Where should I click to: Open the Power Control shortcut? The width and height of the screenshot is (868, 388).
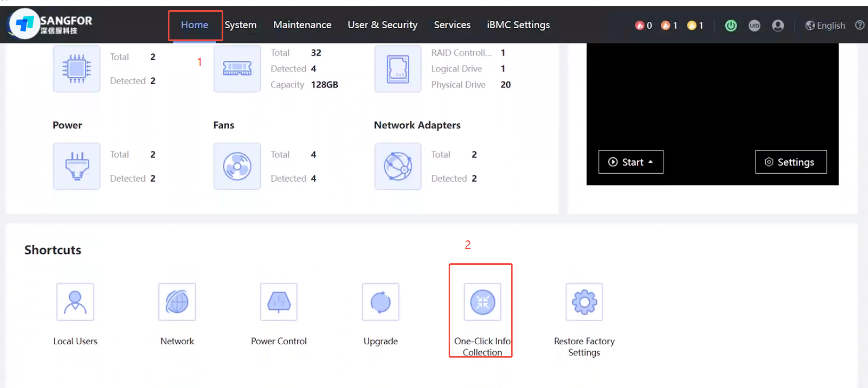point(279,302)
